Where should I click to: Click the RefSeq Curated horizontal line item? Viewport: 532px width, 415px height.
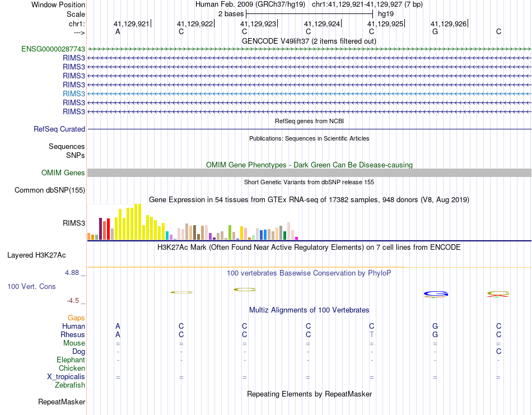coord(309,129)
